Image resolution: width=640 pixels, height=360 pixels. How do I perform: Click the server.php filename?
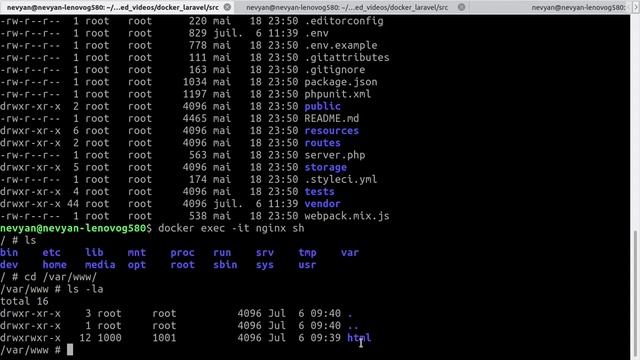point(335,155)
